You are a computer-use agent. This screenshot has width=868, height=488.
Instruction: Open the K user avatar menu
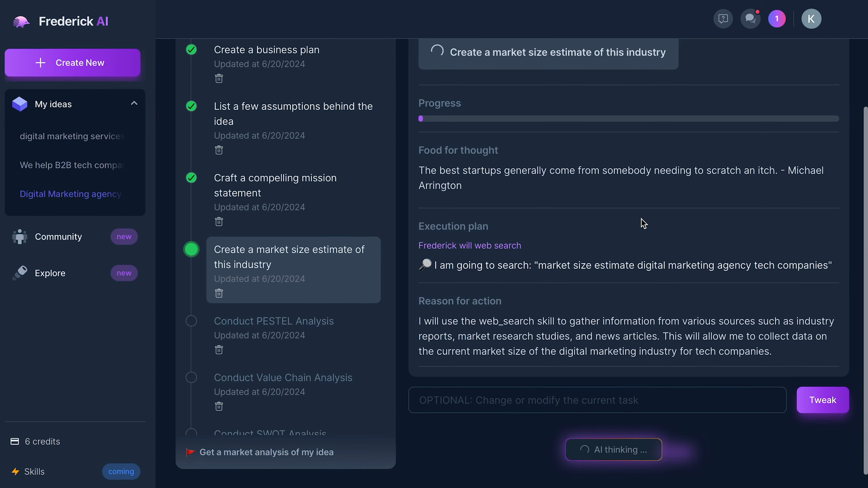(811, 19)
